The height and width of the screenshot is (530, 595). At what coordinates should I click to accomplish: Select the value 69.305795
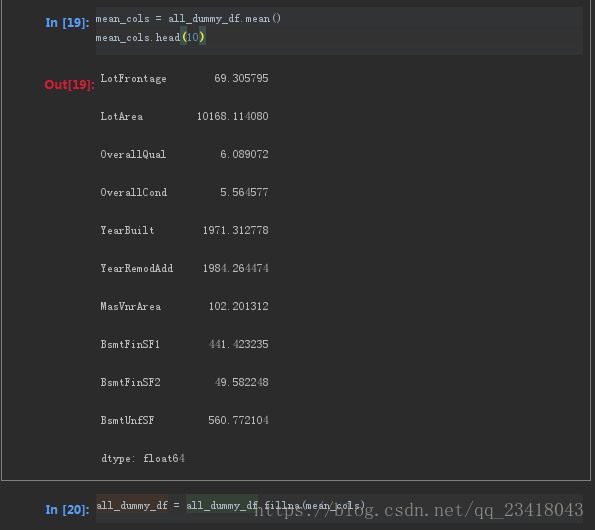(x=241, y=79)
